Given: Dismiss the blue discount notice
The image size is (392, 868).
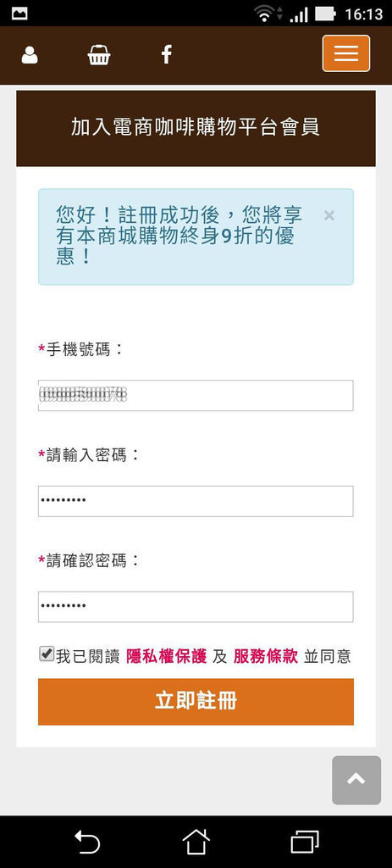Looking at the screenshot, I should [x=329, y=215].
